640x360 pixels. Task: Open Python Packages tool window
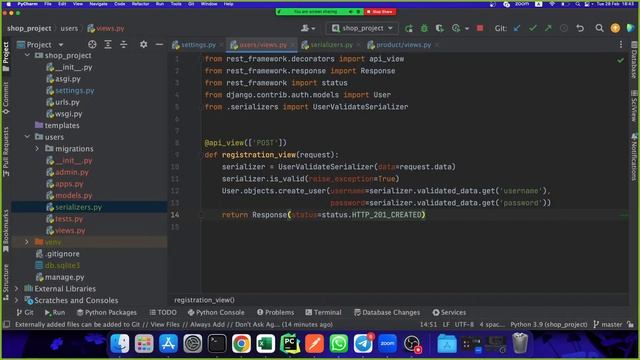coord(107,312)
